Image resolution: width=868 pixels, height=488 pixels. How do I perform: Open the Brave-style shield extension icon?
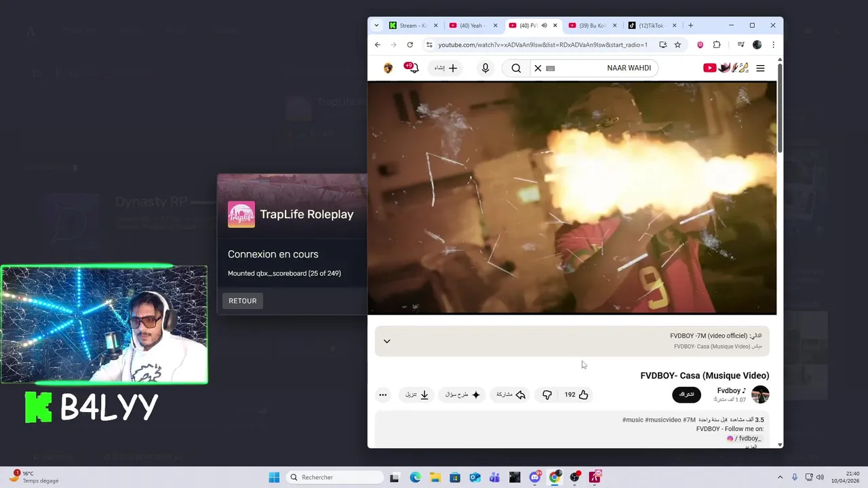(x=700, y=45)
